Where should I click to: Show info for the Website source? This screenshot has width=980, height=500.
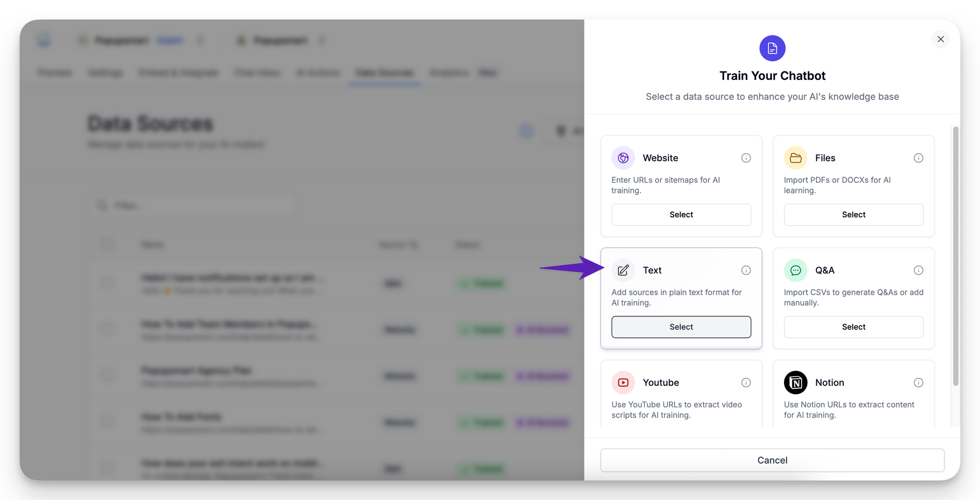(746, 158)
